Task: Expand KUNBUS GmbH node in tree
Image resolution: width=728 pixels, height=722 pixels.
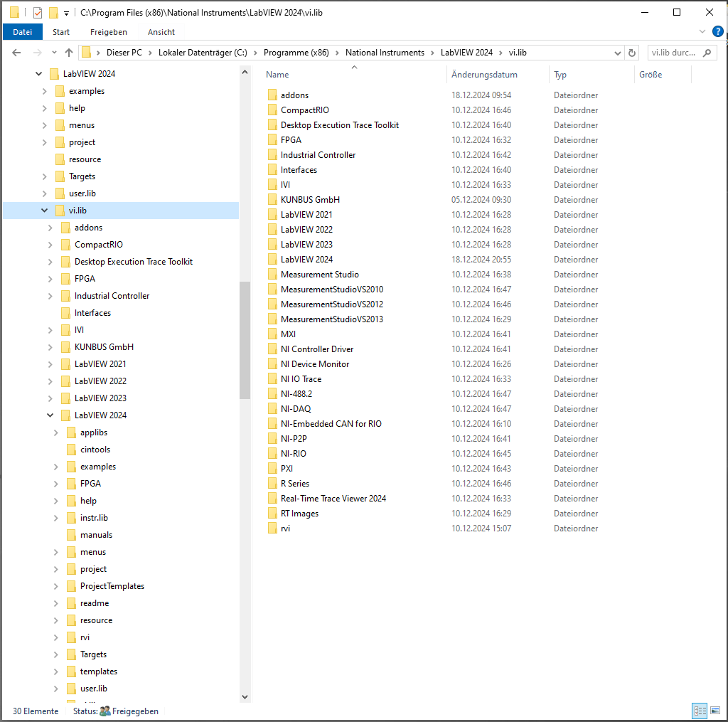Action: 50,347
